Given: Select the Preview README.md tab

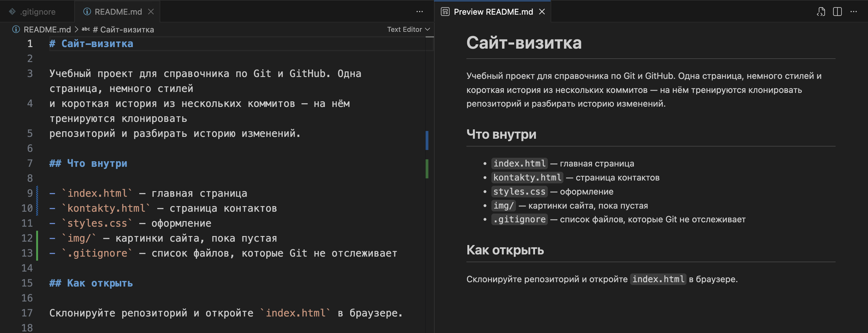Looking at the screenshot, I should (492, 12).
